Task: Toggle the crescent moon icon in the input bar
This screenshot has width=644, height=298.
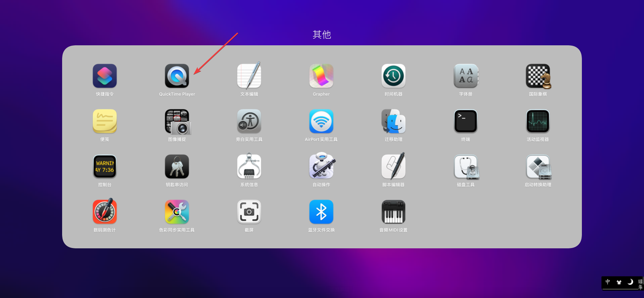Action: [630, 282]
